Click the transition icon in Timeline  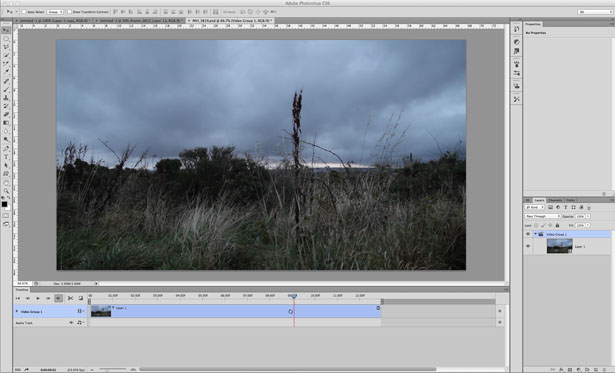tap(81, 298)
